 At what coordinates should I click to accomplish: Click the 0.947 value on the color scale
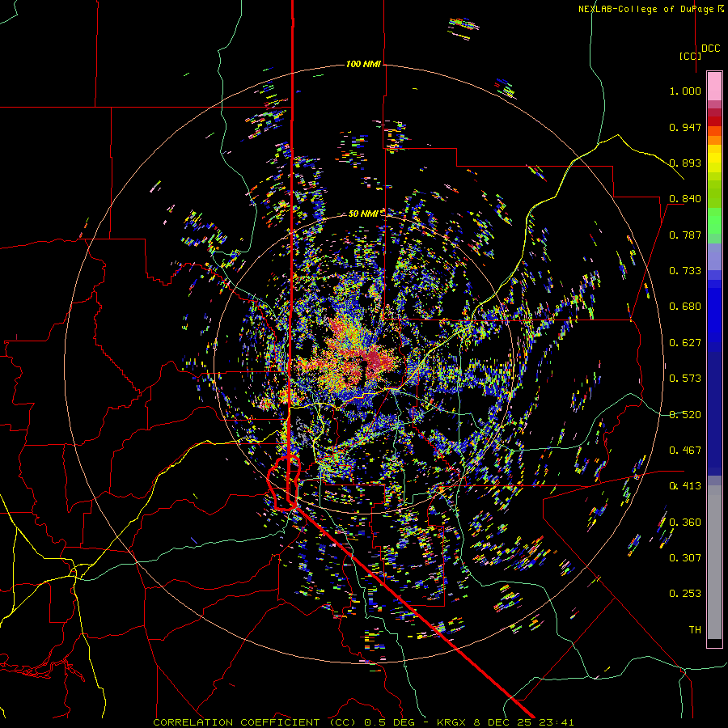(x=685, y=127)
